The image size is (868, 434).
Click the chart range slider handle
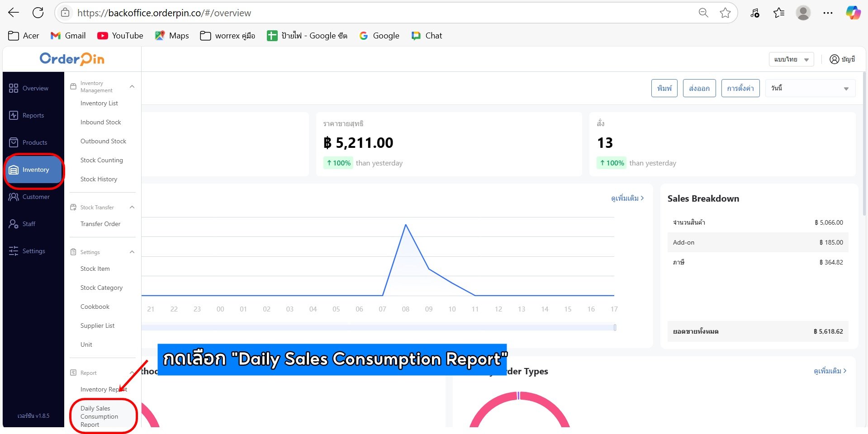coord(615,327)
